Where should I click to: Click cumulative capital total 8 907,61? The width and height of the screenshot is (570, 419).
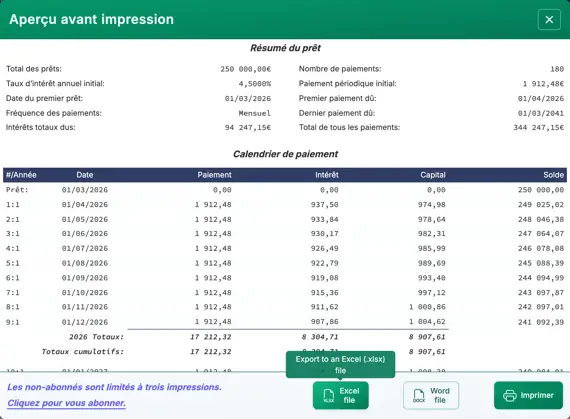[427, 352]
